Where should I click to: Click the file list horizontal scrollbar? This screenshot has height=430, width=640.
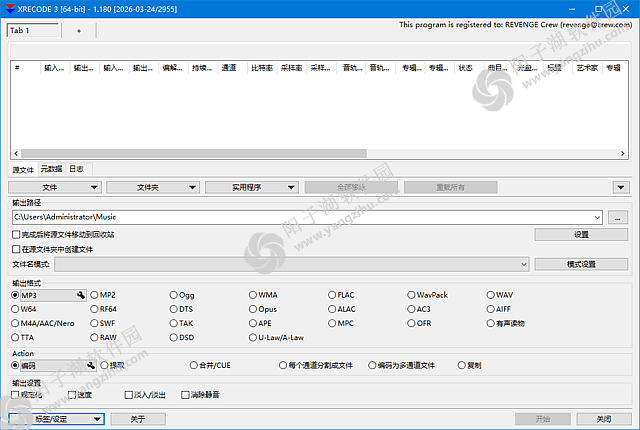(194, 153)
